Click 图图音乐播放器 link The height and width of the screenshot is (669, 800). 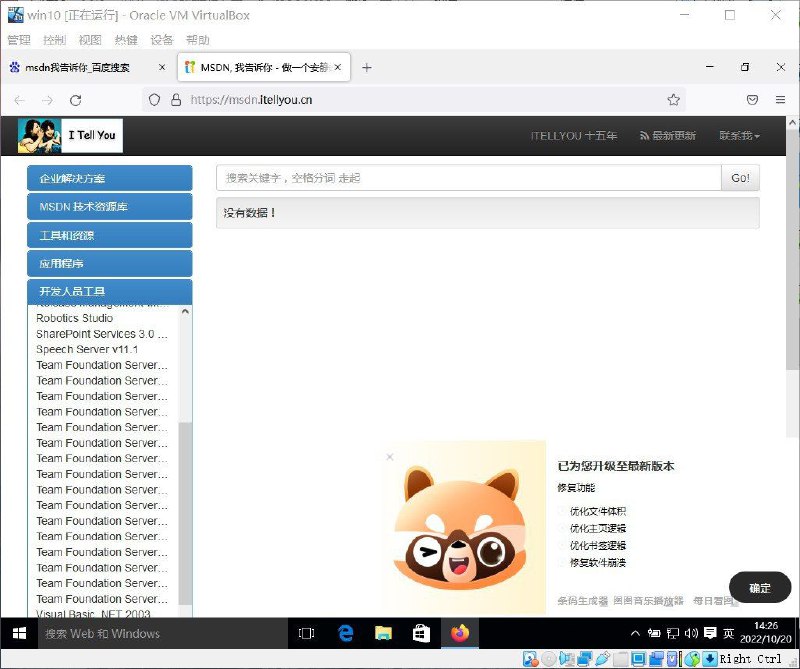point(648,601)
